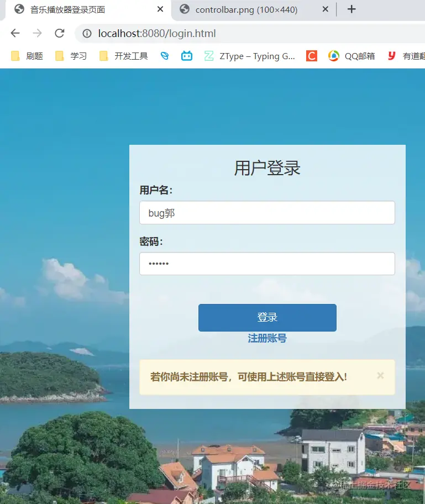Open the Bilibili TV icon bookmark
This screenshot has height=504, width=425.
[187, 56]
